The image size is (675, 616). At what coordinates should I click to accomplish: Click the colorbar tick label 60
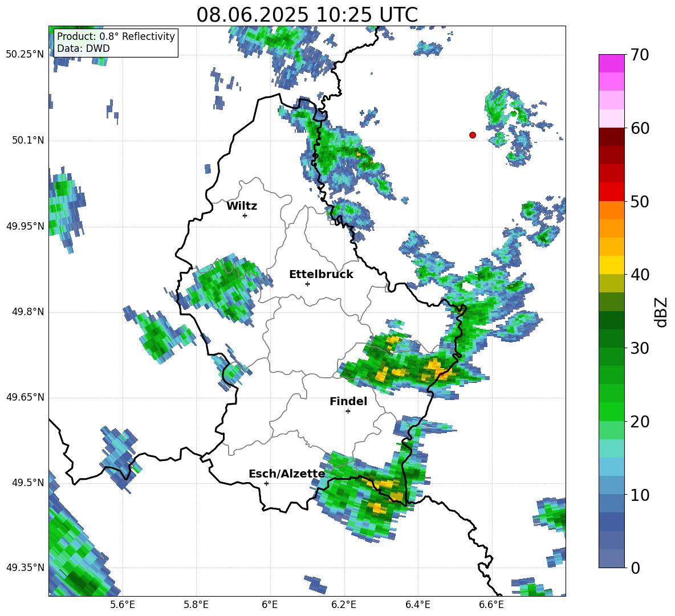coord(640,128)
